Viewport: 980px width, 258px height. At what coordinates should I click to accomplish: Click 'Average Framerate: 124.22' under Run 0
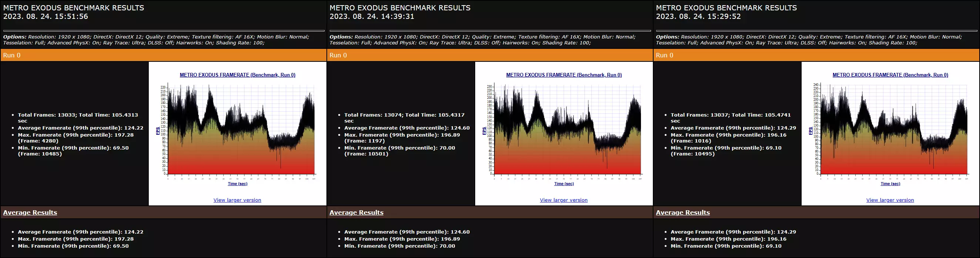(x=81, y=128)
